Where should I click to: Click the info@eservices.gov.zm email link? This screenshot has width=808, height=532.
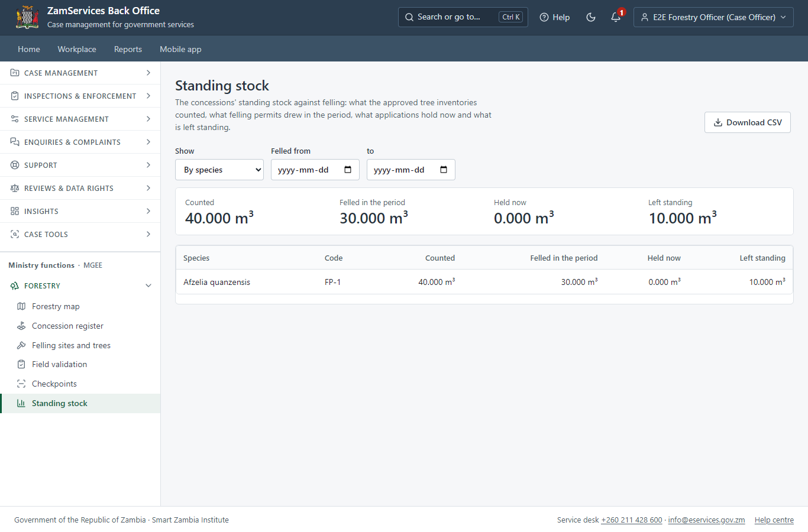[706, 520]
